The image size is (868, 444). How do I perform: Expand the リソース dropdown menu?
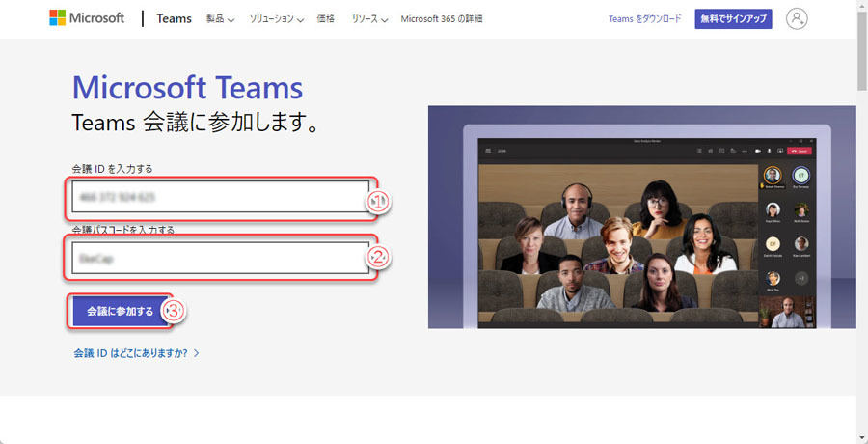[x=368, y=19]
